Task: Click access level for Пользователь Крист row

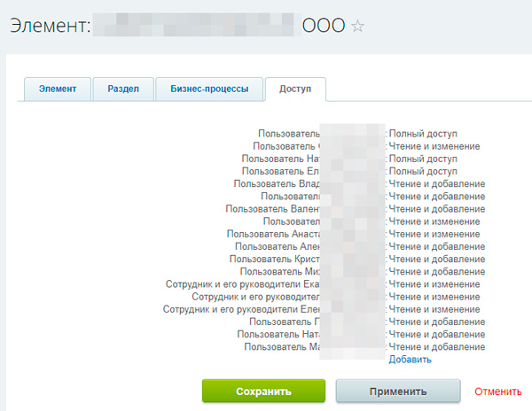Action: (x=436, y=259)
